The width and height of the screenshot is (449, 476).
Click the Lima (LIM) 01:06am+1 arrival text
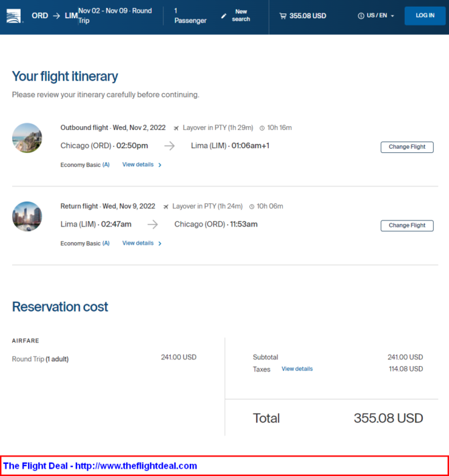[x=230, y=145]
